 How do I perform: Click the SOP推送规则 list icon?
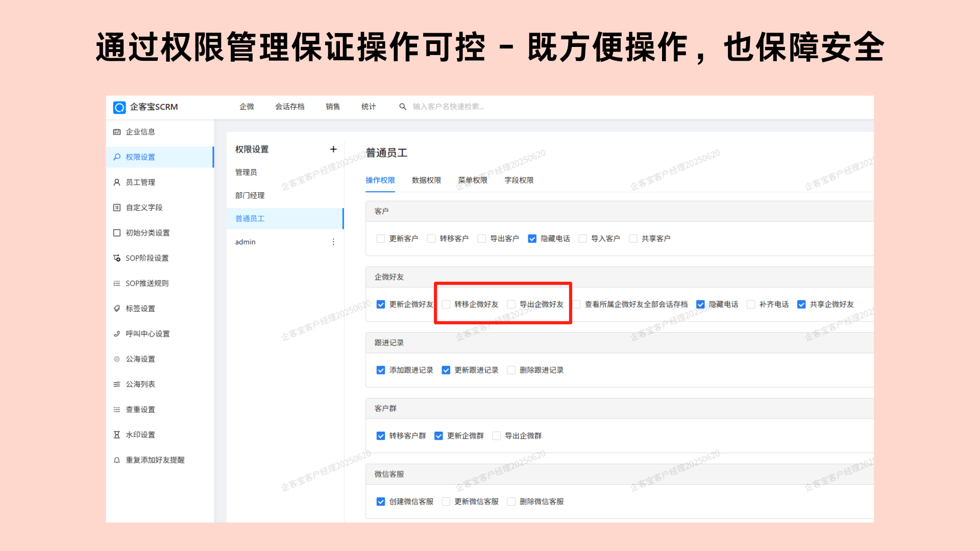point(117,283)
